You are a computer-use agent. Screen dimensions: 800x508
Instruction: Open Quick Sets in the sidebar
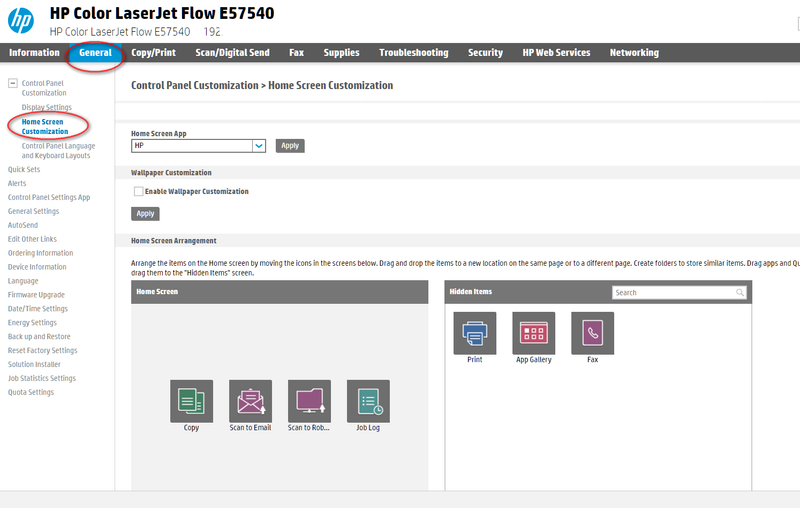coord(24,169)
